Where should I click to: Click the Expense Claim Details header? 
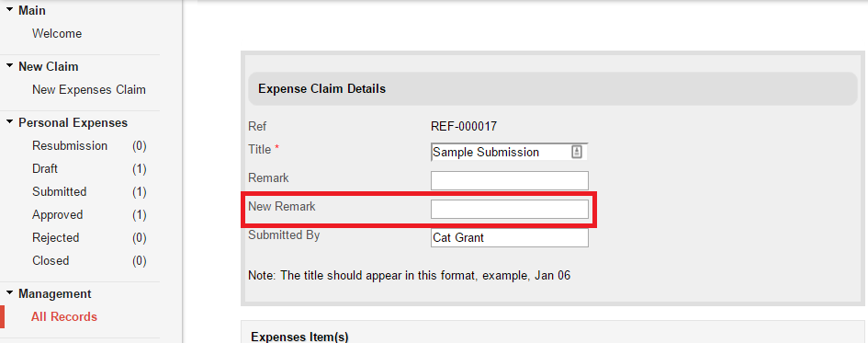[552, 88]
